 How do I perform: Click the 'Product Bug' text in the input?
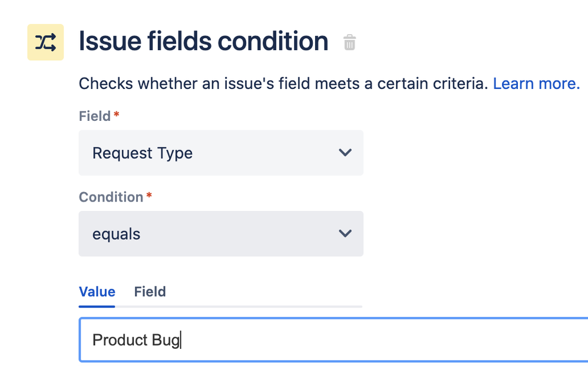(136, 340)
